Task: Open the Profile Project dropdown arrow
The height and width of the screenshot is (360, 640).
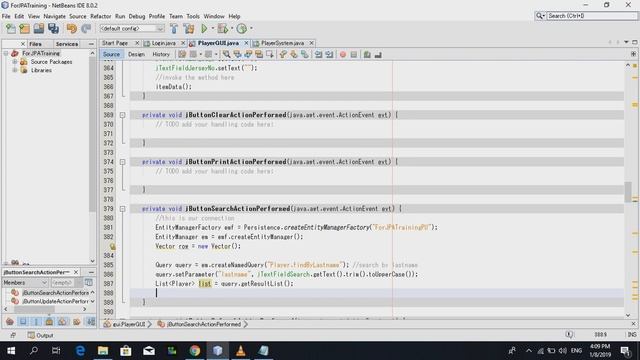Action: pos(251,29)
